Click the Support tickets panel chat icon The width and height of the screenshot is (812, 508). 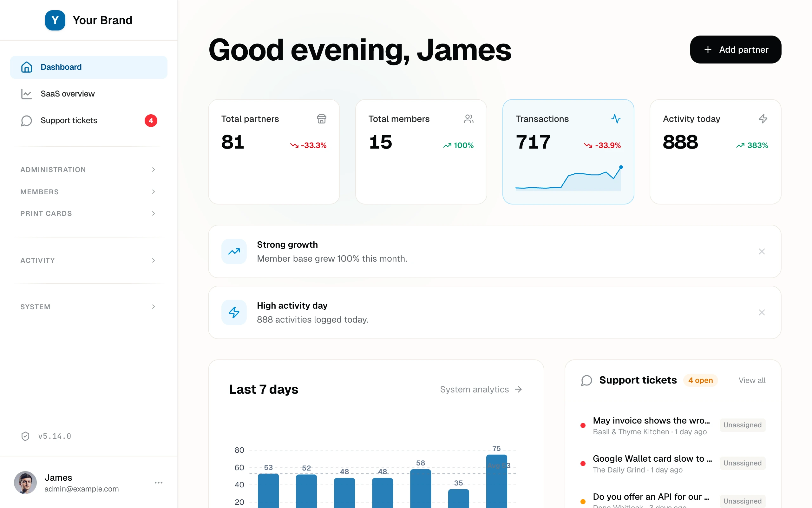point(586,380)
